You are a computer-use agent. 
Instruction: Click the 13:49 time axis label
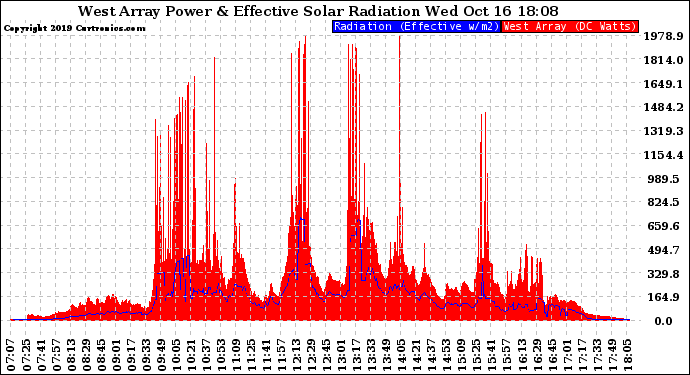click(x=386, y=355)
